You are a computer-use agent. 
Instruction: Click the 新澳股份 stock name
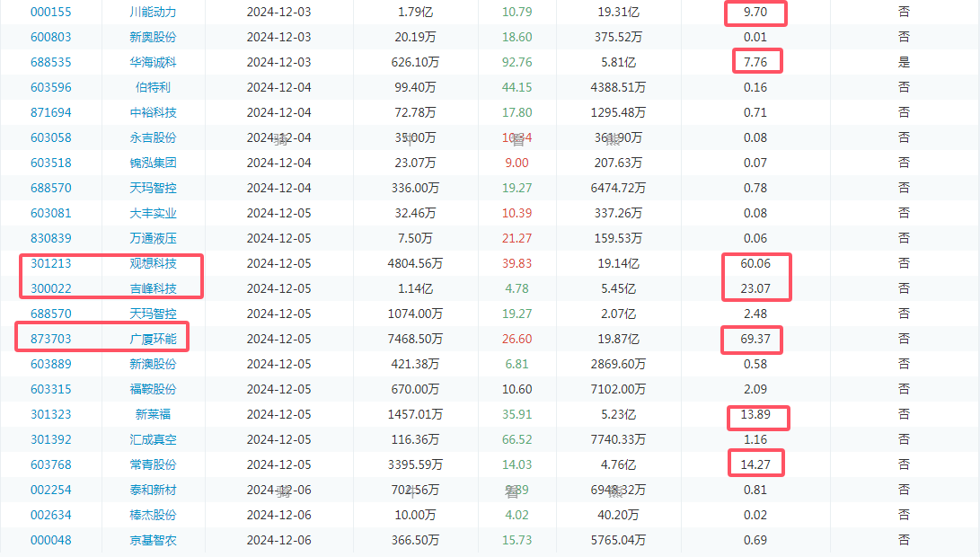click(153, 364)
